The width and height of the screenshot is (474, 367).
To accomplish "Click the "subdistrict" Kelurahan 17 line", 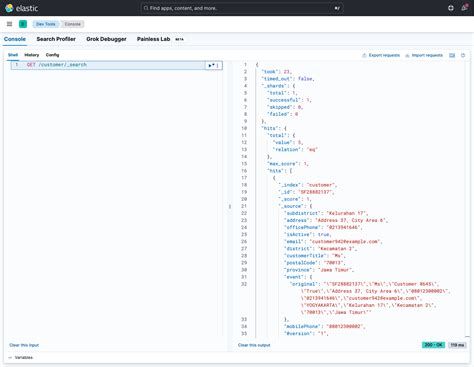I will [326, 213].
